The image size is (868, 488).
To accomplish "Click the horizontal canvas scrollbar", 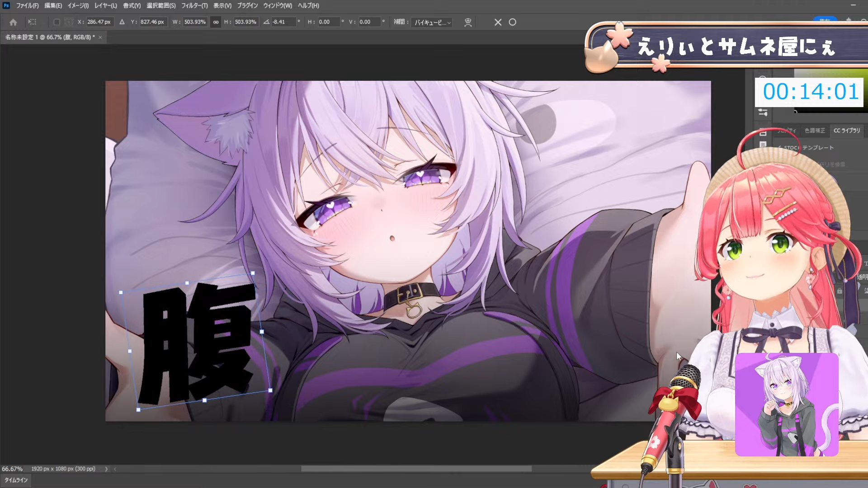I will coord(416,469).
